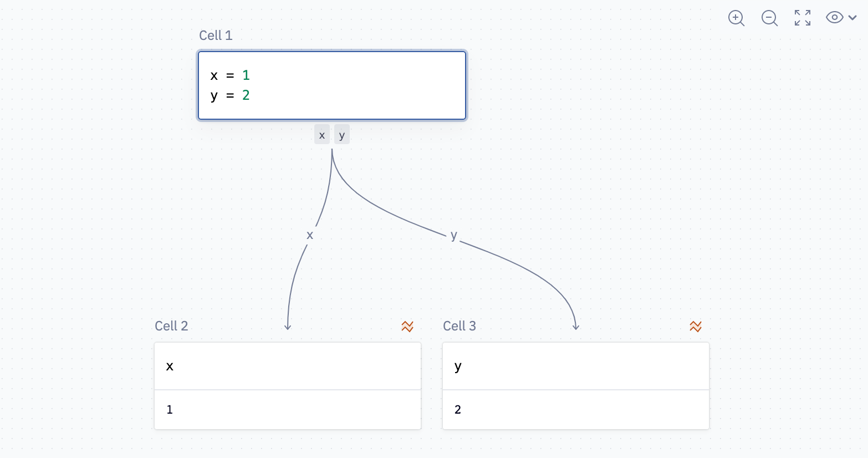868x458 pixels.
Task: Click the x label on the edge
Action: 310,235
